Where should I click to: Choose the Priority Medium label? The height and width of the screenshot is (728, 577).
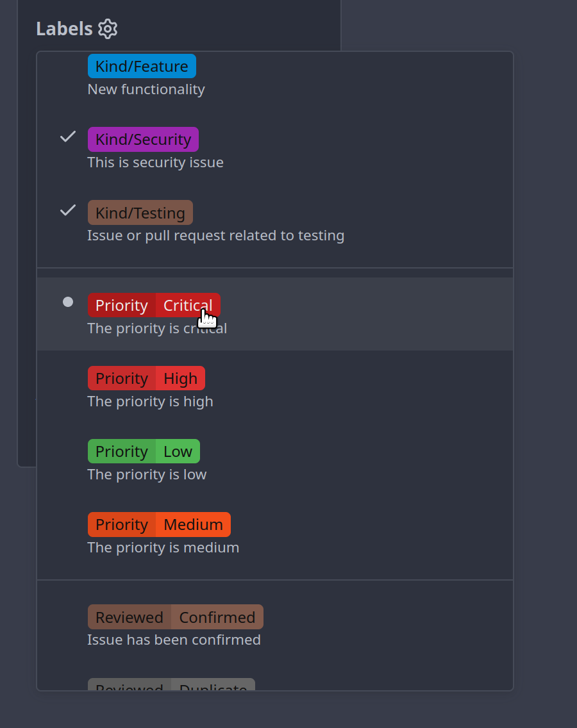point(160,524)
